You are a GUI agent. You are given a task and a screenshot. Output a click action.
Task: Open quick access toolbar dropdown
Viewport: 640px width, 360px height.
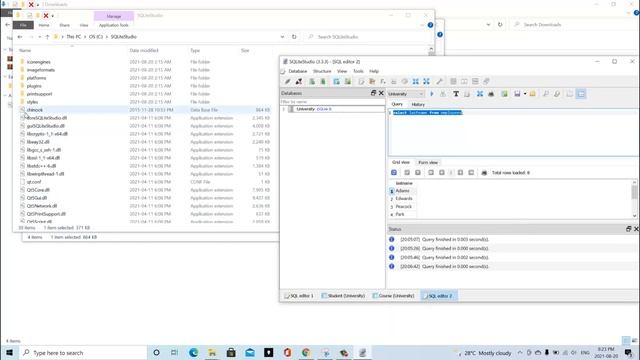pyautogui.click(x=53, y=16)
